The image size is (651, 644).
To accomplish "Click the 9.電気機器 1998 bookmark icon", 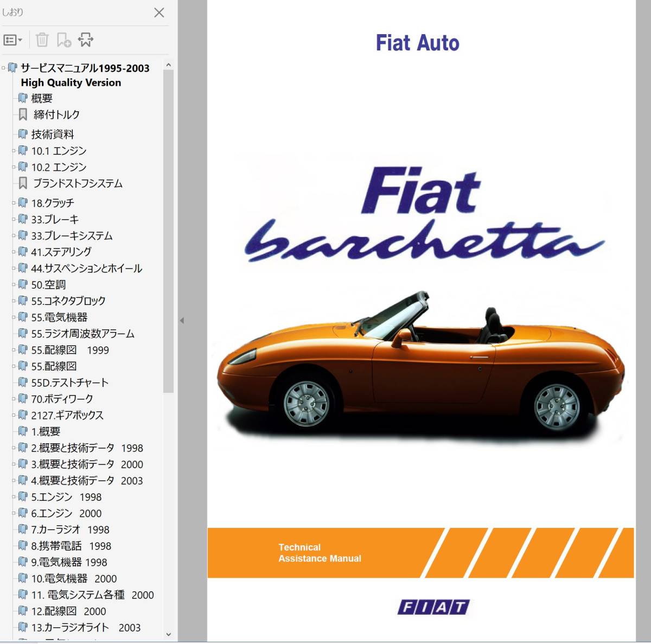I will [x=22, y=562].
